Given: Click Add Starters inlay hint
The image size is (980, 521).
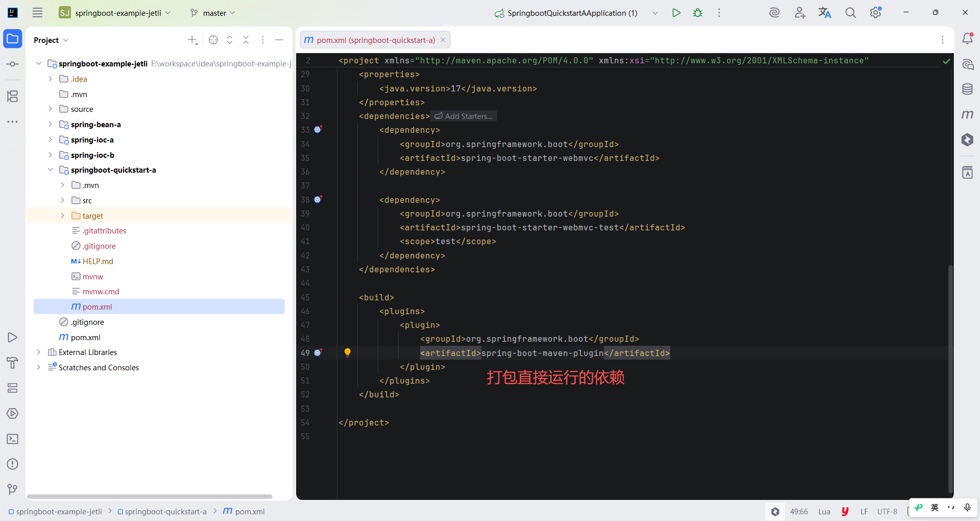Looking at the screenshot, I should click(x=463, y=116).
